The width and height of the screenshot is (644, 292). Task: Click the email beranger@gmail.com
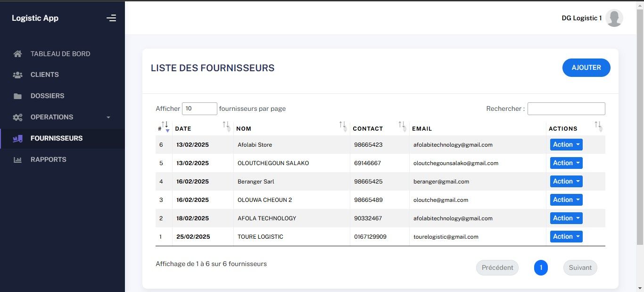[441, 182]
